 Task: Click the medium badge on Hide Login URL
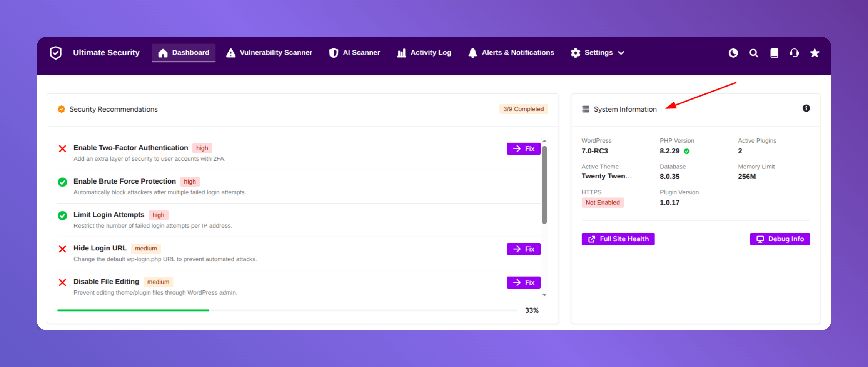point(146,249)
